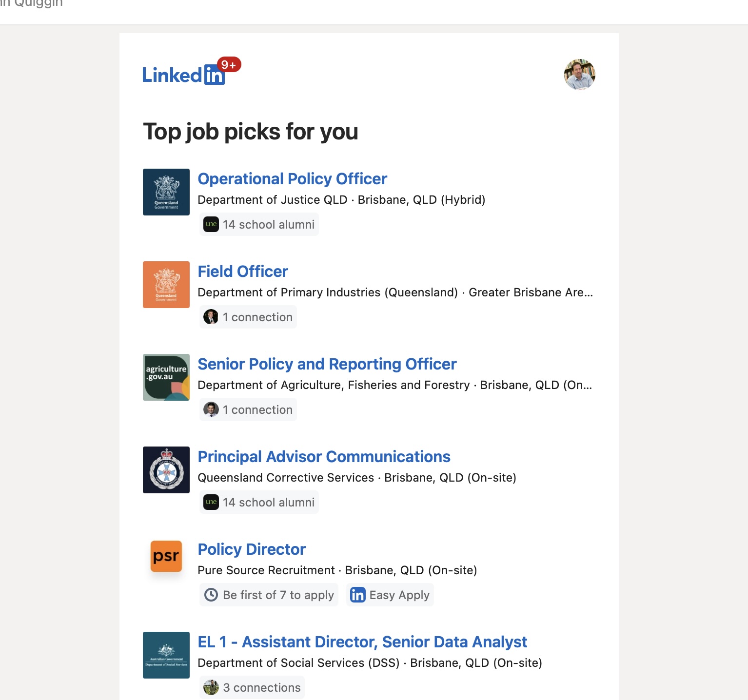The image size is (748, 700).
Task: Click Department of Justice QLD logo
Action: tap(166, 192)
